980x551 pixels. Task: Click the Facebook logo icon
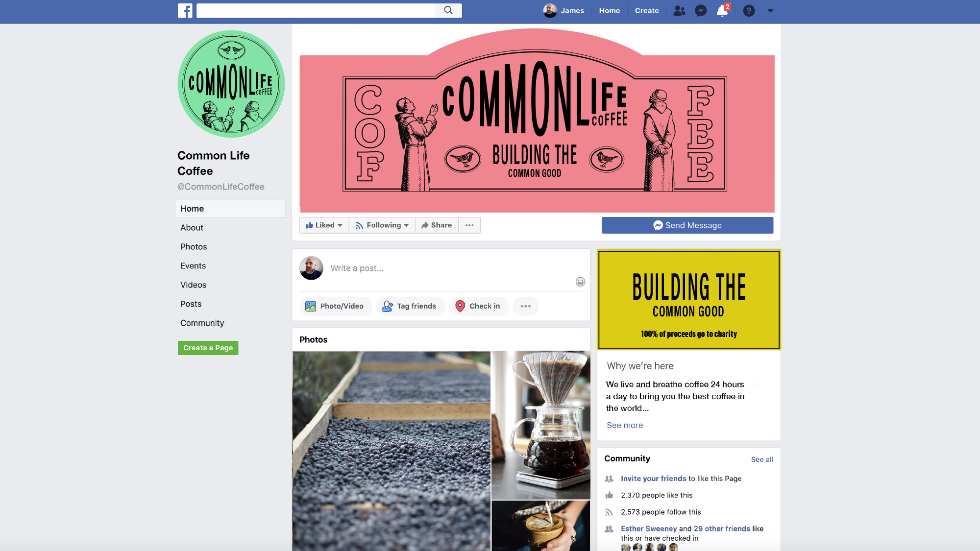[x=185, y=10]
